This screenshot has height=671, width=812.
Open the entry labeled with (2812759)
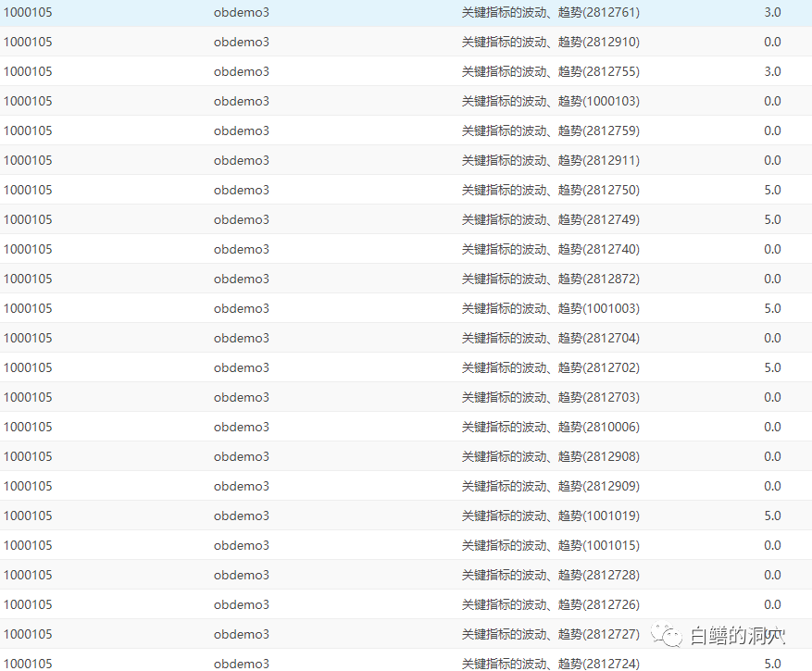550,130
